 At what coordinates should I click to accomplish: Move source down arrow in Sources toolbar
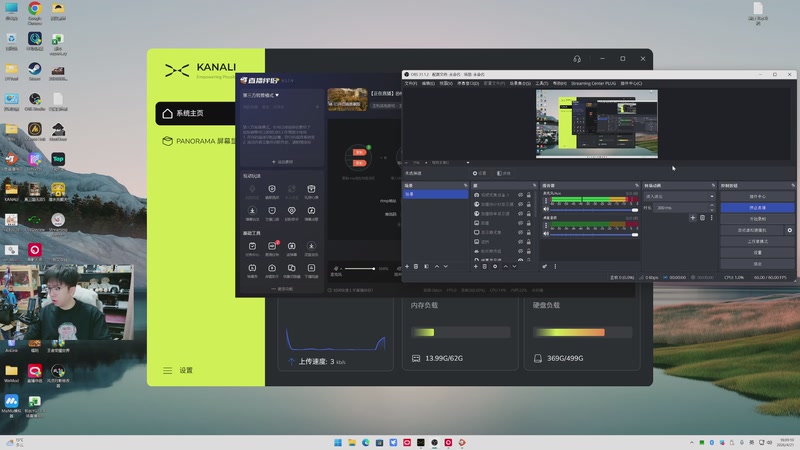[514, 266]
